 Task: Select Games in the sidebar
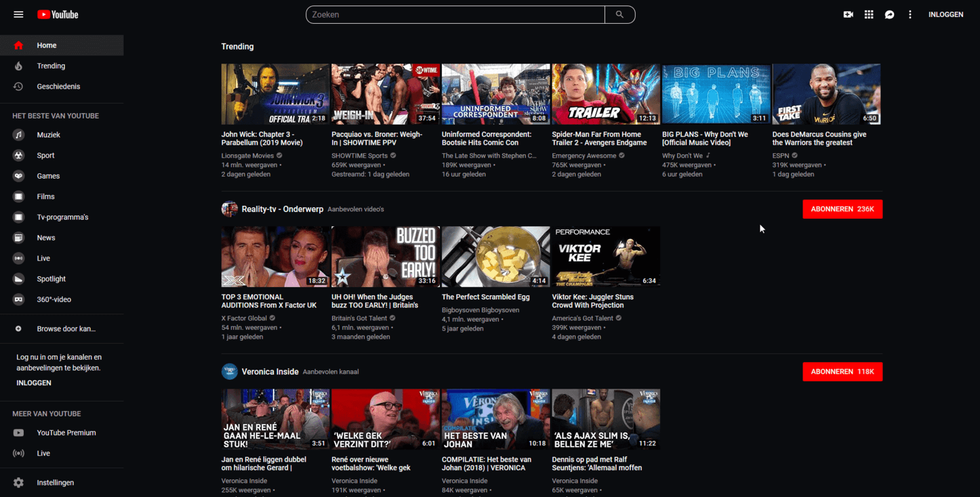coord(62,176)
